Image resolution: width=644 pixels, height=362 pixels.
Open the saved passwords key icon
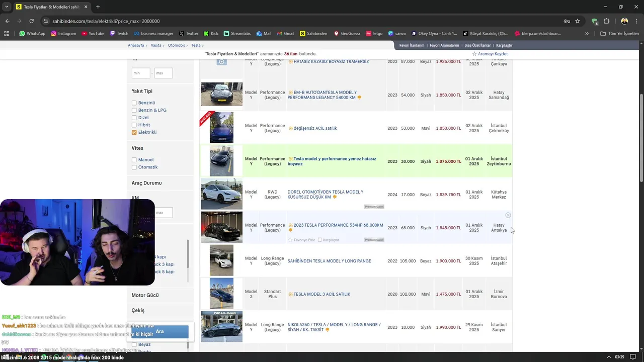(567, 21)
